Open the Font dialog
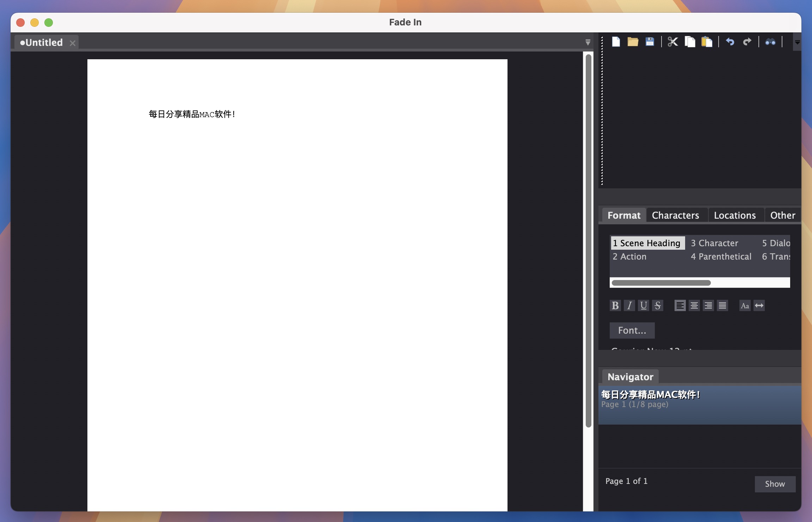812x522 pixels. (632, 330)
